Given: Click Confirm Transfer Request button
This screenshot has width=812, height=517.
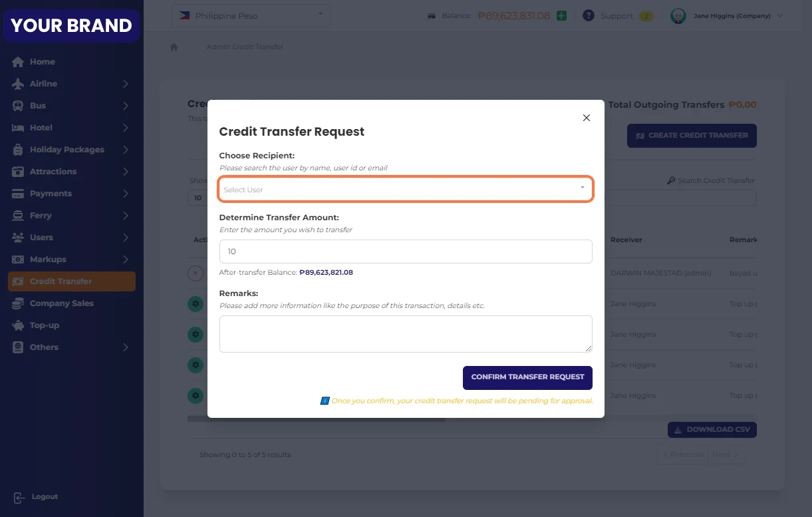Looking at the screenshot, I should (x=527, y=377).
